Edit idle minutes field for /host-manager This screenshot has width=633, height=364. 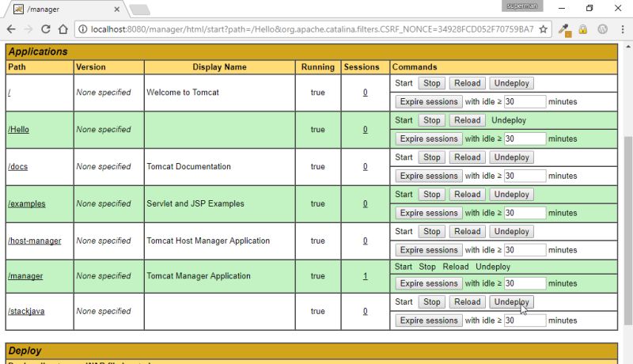[525, 250]
